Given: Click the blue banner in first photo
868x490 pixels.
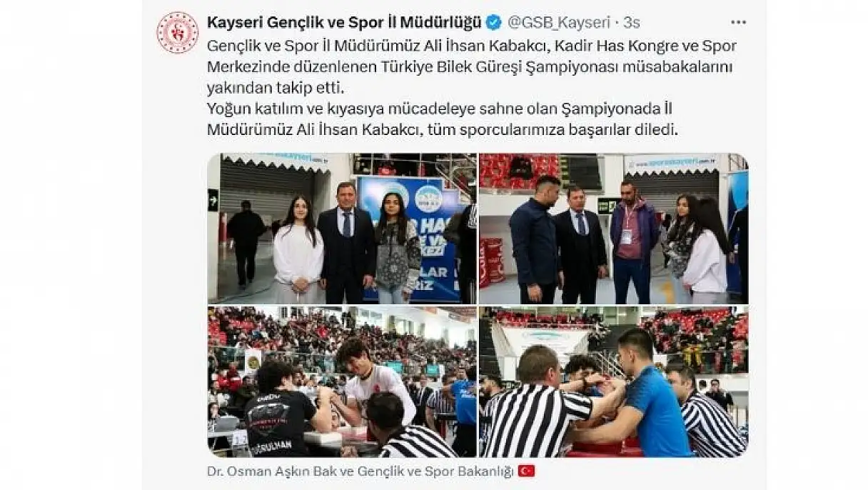Looking at the screenshot, I should click(x=408, y=236).
